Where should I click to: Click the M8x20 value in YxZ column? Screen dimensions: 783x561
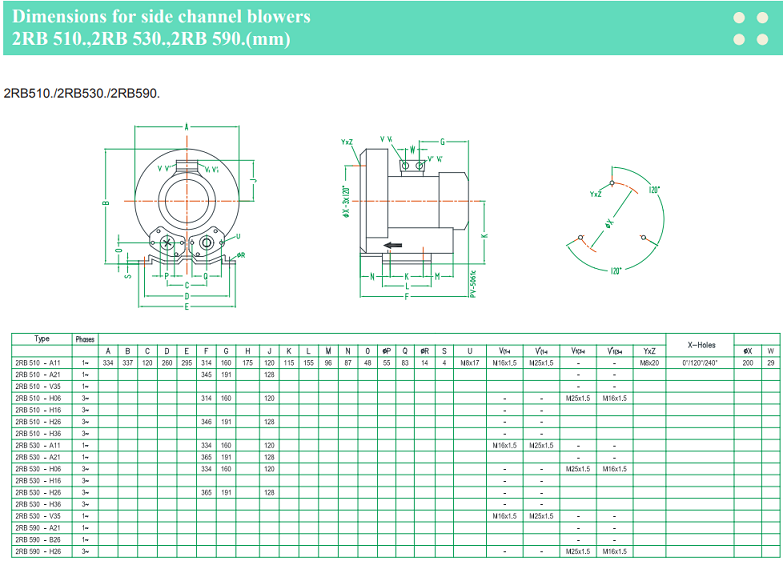(649, 362)
